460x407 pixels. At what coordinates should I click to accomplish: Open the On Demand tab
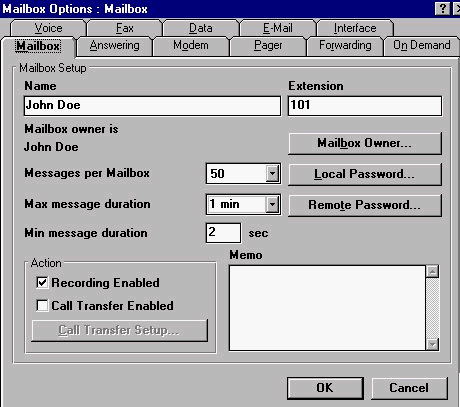pos(422,45)
